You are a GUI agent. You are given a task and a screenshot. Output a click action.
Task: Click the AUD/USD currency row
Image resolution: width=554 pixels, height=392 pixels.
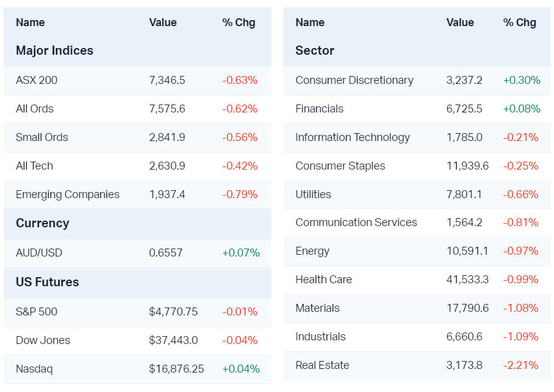coord(39,253)
